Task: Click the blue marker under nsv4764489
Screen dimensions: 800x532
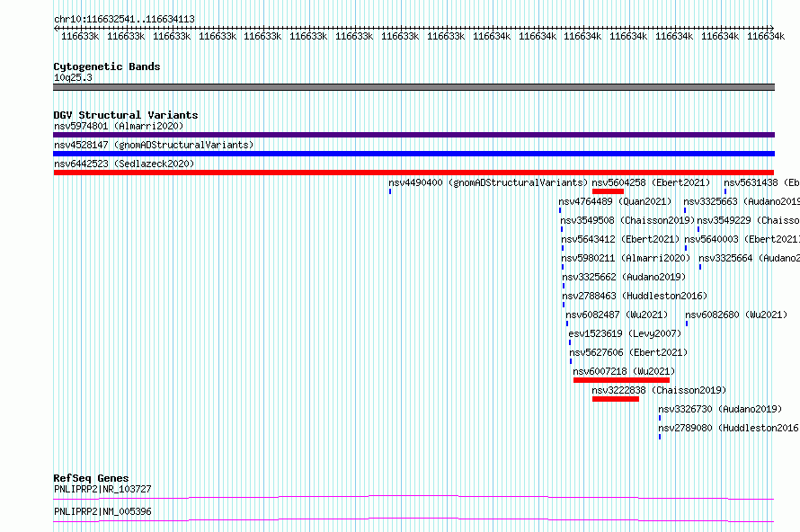Action: click(560, 210)
